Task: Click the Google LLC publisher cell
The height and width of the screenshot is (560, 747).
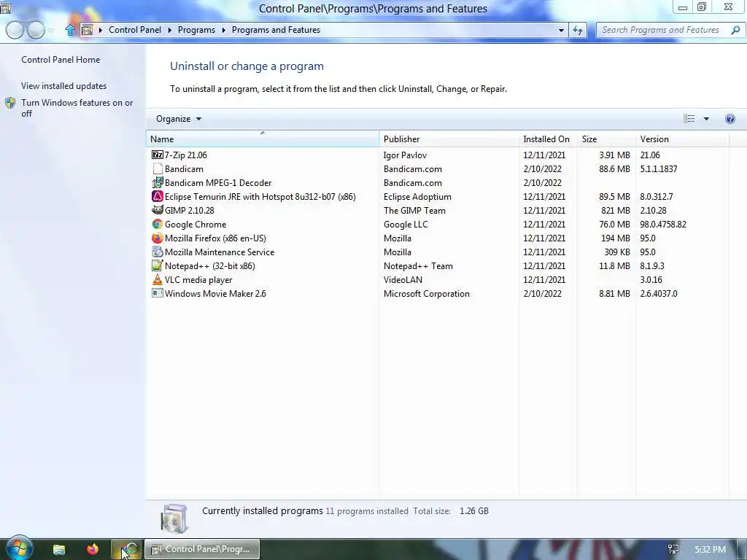Action: [406, 225]
